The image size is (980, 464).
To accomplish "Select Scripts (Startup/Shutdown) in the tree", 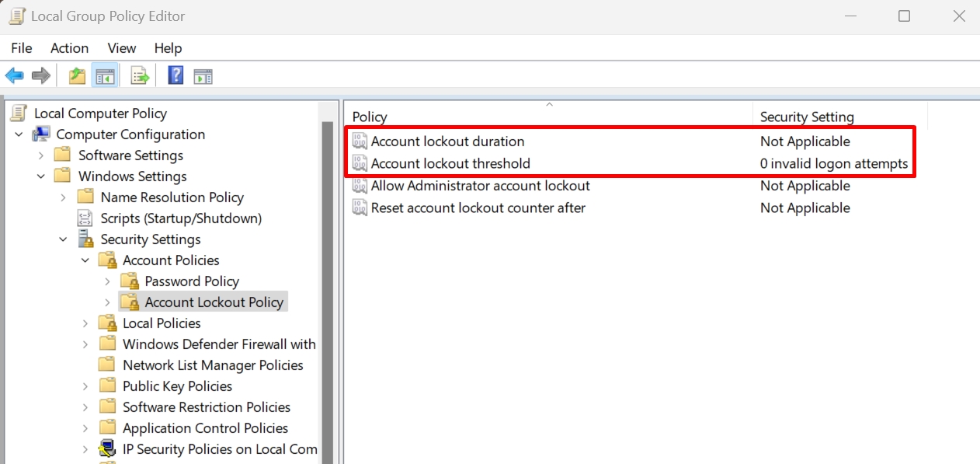I will tap(180, 218).
